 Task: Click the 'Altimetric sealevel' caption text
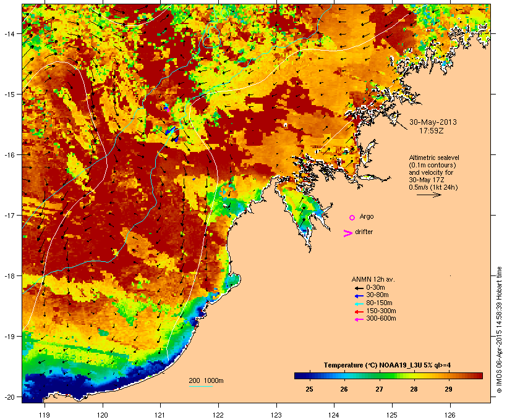434,157
